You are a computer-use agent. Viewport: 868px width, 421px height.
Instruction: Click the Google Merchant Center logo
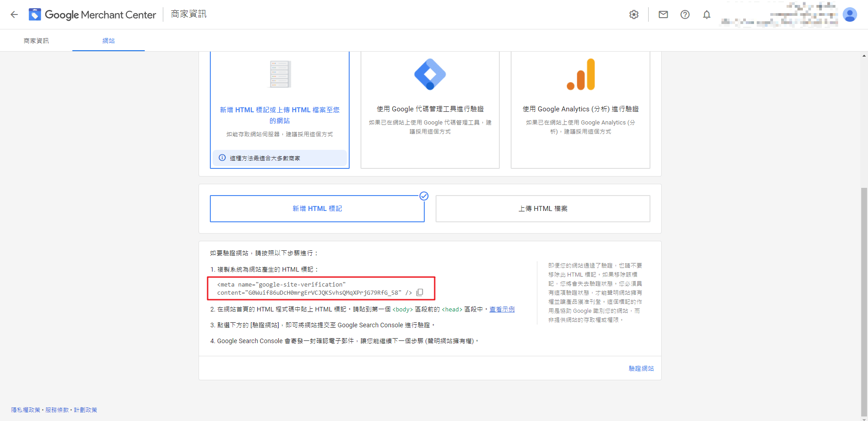click(x=35, y=14)
